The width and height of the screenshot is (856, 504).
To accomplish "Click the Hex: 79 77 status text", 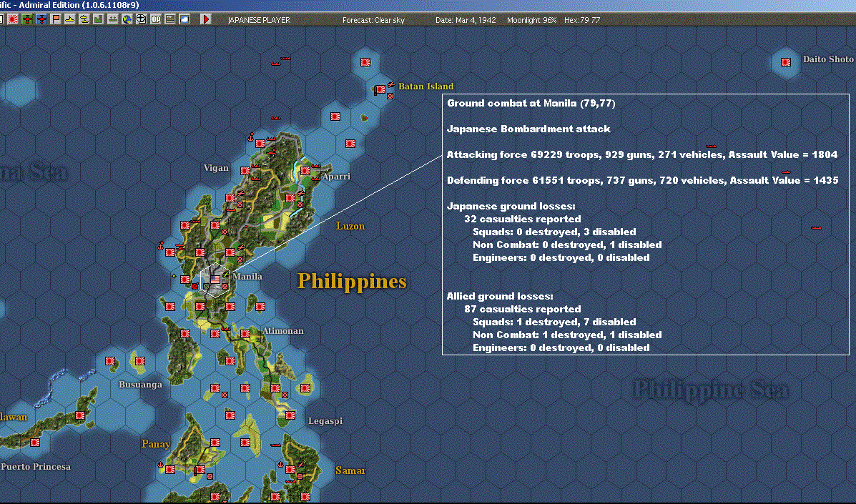I will pyautogui.click(x=582, y=19).
